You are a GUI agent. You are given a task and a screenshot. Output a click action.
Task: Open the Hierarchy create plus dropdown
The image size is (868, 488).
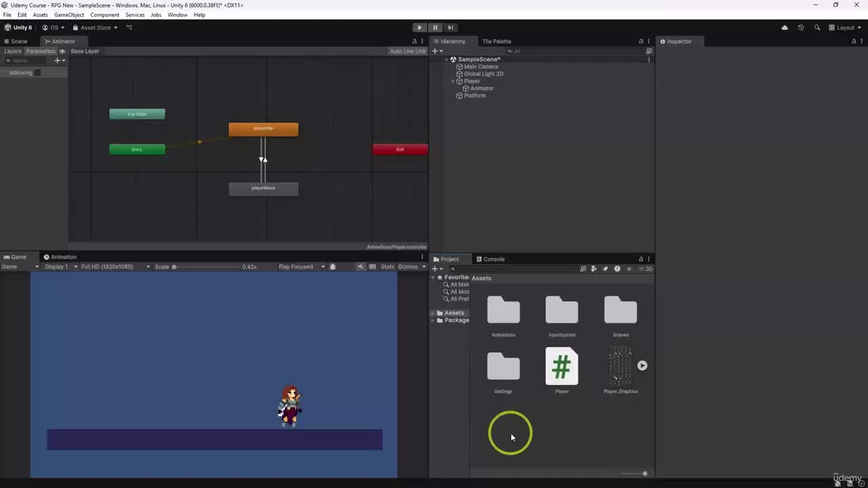437,52
